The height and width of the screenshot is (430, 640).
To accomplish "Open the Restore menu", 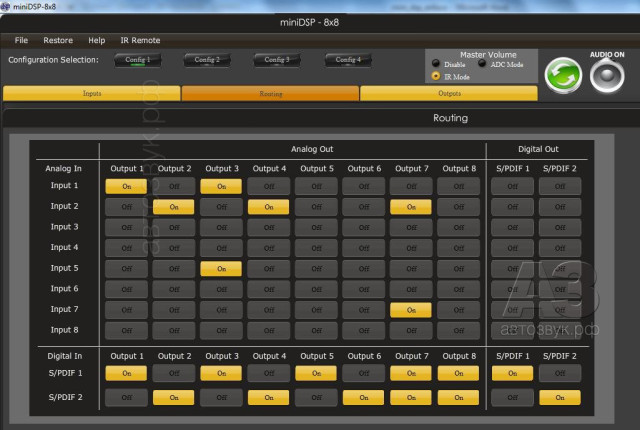I will (x=58, y=40).
